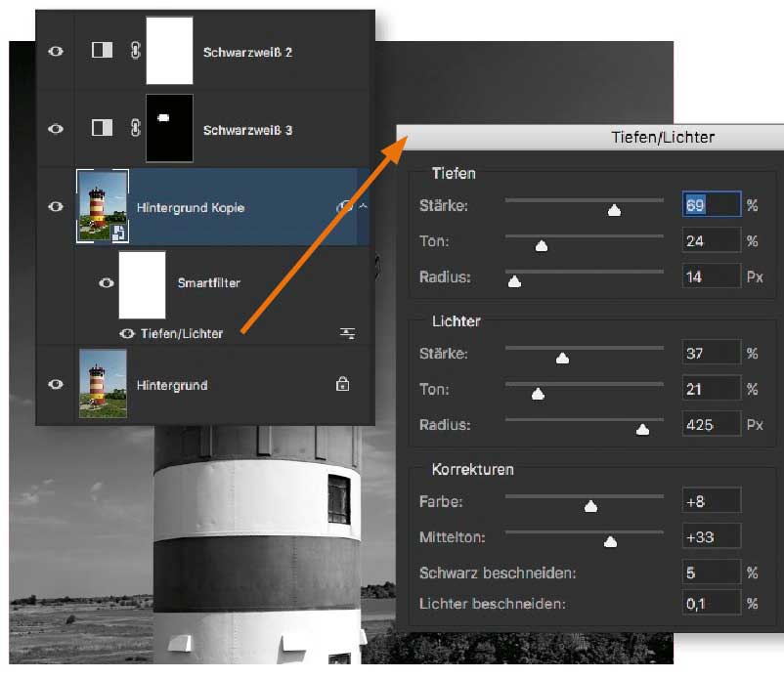The height and width of the screenshot is (679, 784).
Task: Select Hintergrund Kopie layer name
Action: pos(191,208)
